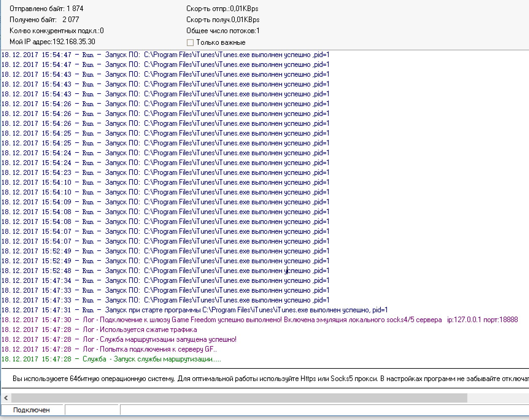Select the "Попытка подключения к серверу GF" log line
The width and height of the screenshot is (529, 420).
(x=158, y=349)
